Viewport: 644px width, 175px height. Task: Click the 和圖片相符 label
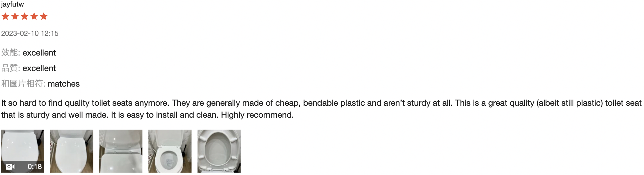click(x=23, y=84)
